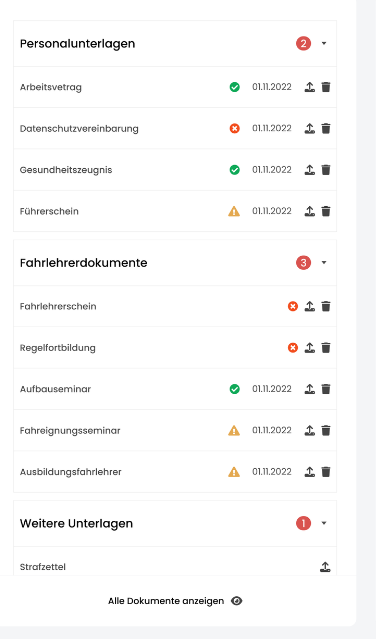
Task: Click red badge on Fahrlehrerdokumente header
Action: [303, 262]
